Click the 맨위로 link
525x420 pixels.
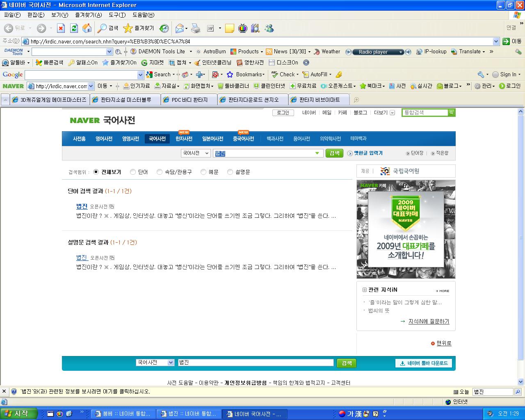pos(444,343)
